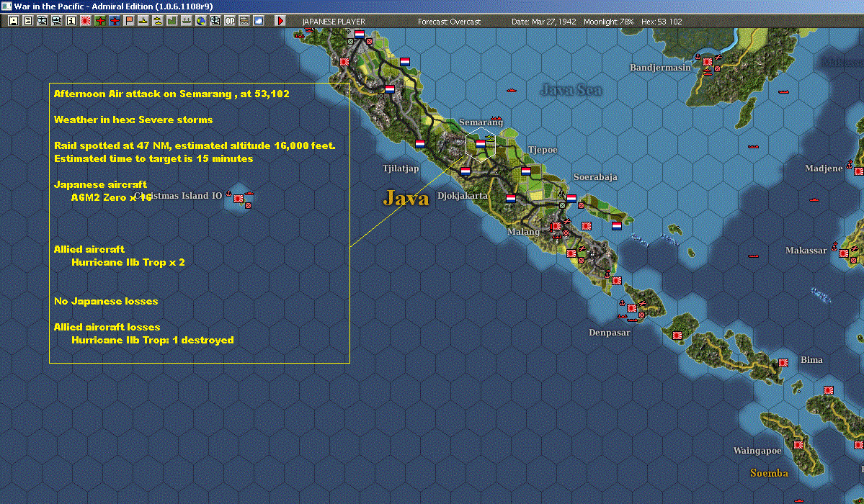This screenshot has width=864, height=504.
Task: Select red plane on blue background icon
Action: [115, 21]
